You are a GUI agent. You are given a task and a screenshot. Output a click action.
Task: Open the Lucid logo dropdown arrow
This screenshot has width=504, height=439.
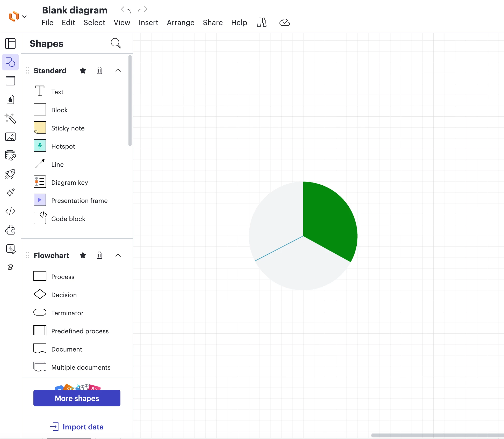(x=24, y=17)
